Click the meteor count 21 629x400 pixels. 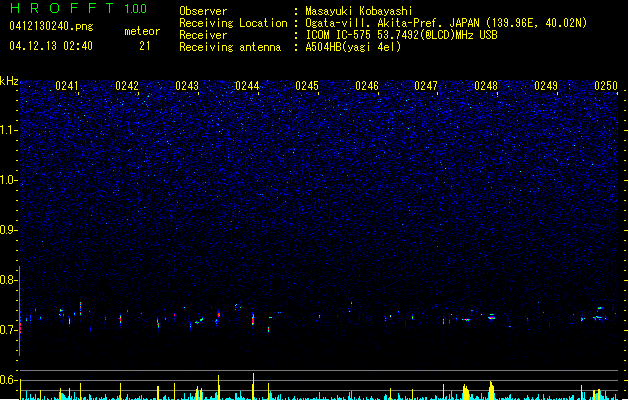click(x=145, y=46)
